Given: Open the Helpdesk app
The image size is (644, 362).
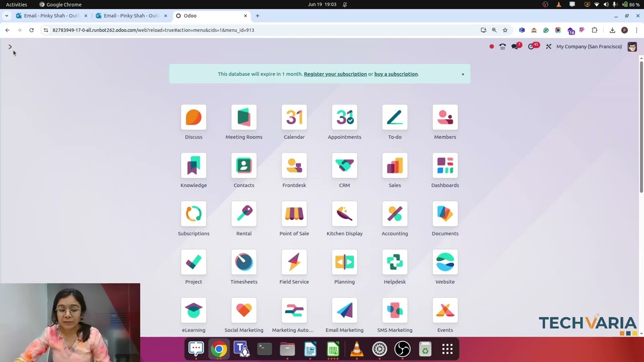Looking at the screenshot, I should coord(395,262).
